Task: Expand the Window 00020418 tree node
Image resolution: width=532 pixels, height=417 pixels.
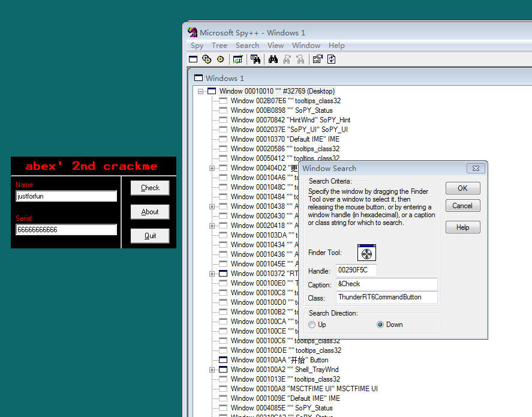Action: tap(212, 226)
